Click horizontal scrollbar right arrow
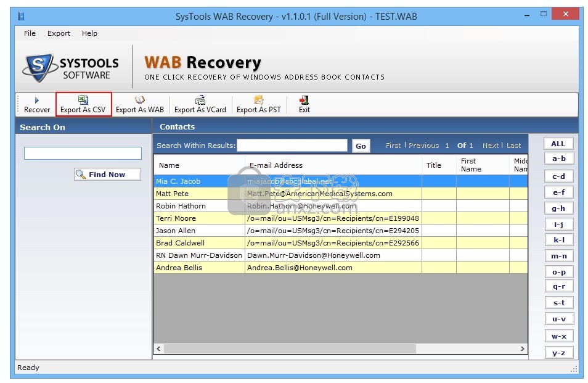The image size is (588, 383). tap(523, 349)
